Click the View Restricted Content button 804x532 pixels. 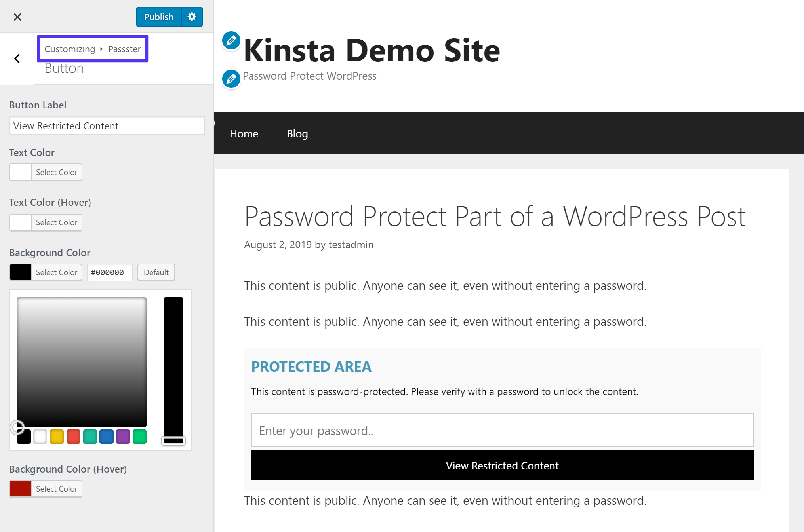[x=502, y=465]
